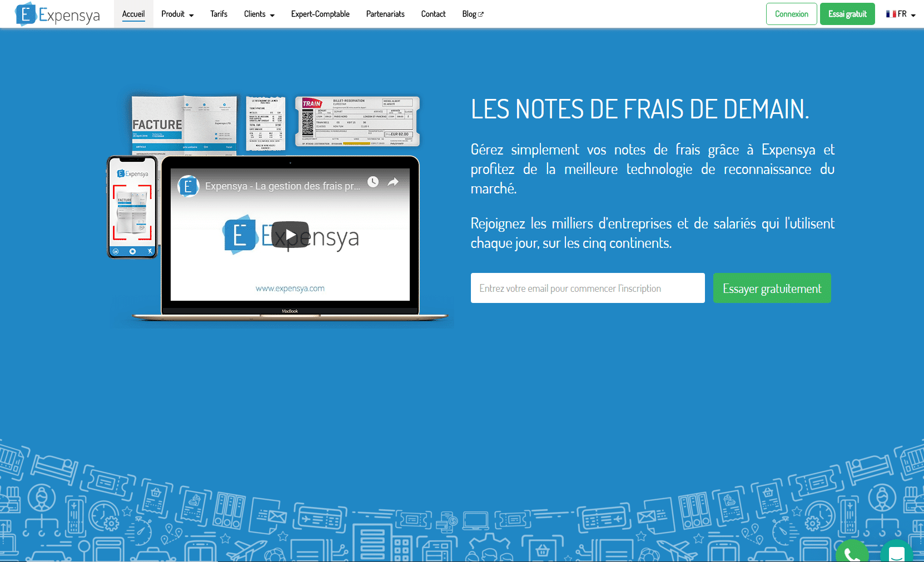Image resolution: width=924 pixels, height=562 pixels.
Task: Click the FACTURE invoice image
Action: pos(184,125)
